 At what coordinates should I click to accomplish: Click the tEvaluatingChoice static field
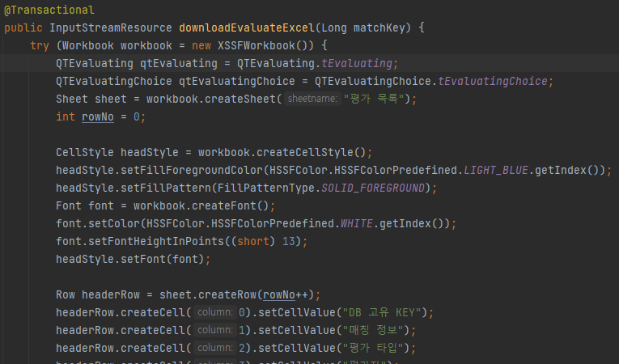[493, 82]
